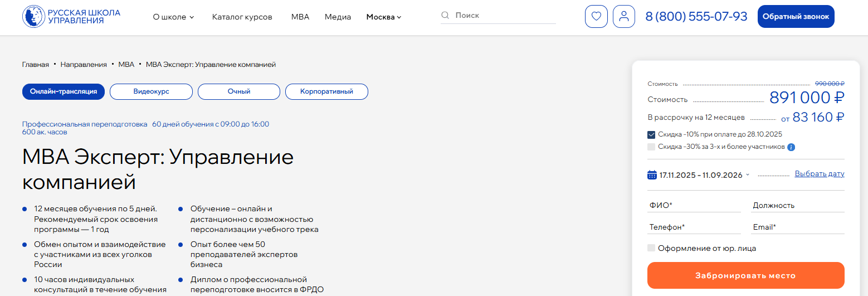Open 'Каталог курсов' in the navigation
The image size is (868, 296).
tap(242, 17)
